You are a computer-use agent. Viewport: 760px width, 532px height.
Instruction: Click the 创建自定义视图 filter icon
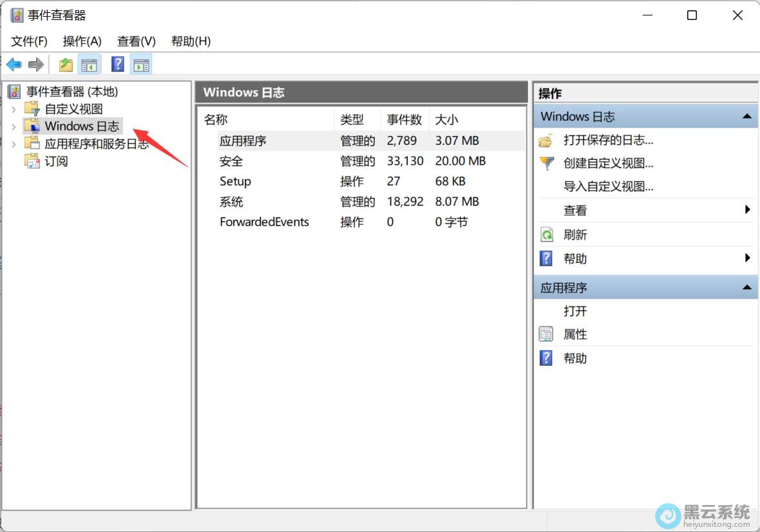click(546, 164)
